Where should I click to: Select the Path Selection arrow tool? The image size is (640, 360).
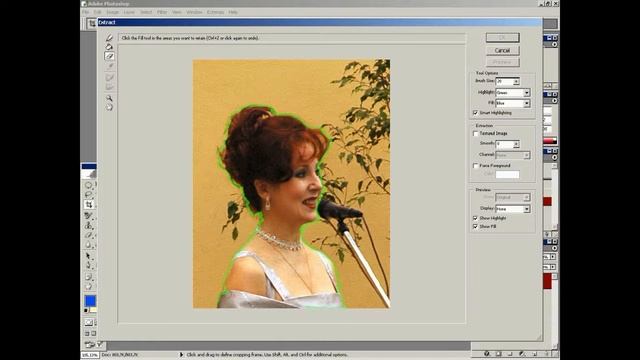click(89, 256)
